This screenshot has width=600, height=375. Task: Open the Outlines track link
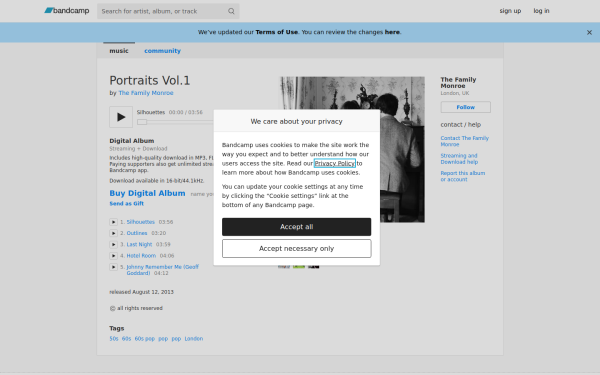pos(137,233)
